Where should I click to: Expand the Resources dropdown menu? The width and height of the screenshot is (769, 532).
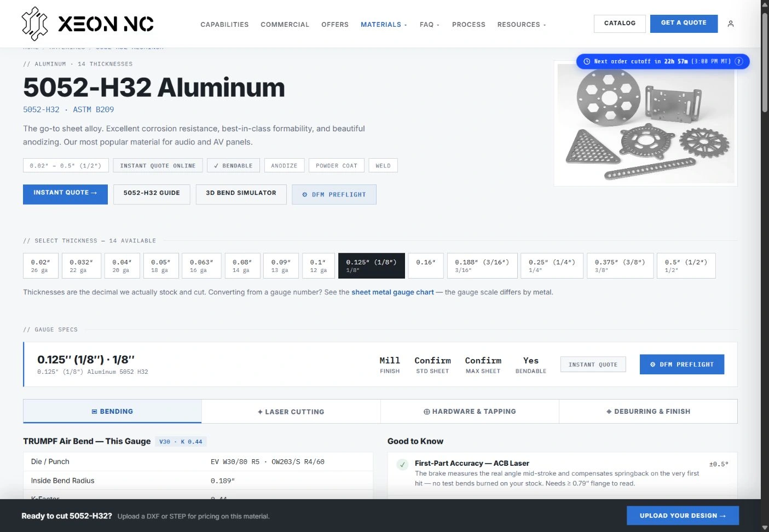(x=522, y=25)
